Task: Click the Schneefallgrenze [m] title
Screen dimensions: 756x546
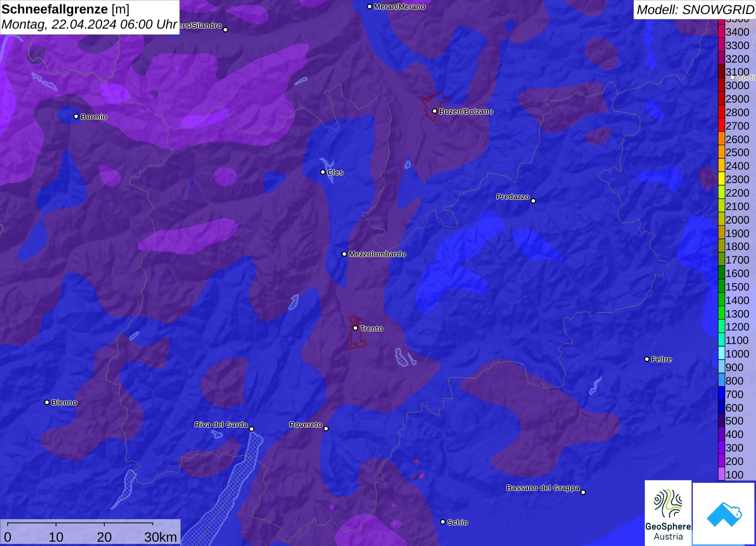Action: point(65,9)
